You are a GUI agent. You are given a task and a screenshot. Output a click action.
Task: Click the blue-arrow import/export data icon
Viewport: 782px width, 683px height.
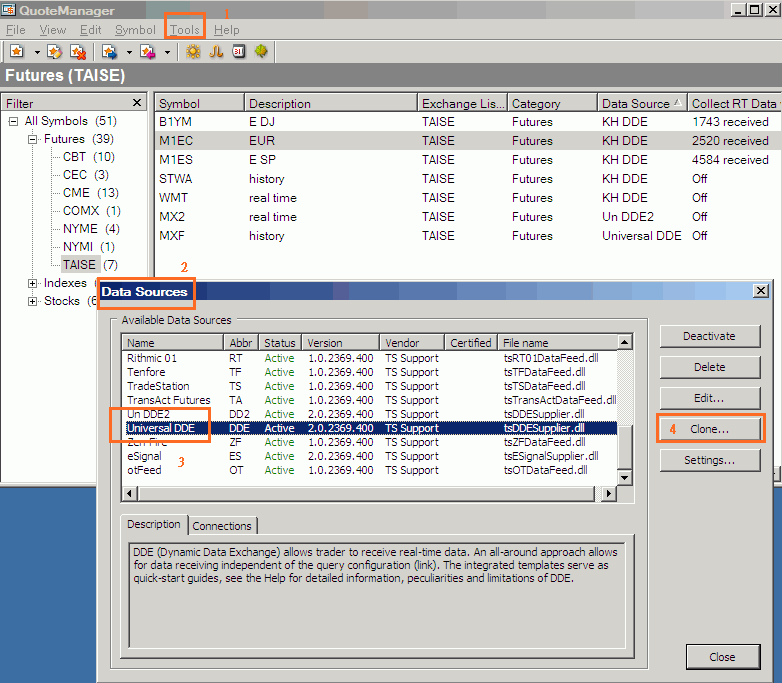coord(109,51)
